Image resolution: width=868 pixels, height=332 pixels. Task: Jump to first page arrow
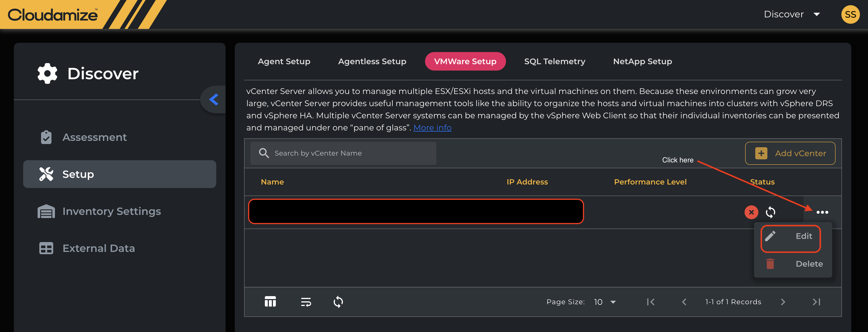tap(651, 302)
